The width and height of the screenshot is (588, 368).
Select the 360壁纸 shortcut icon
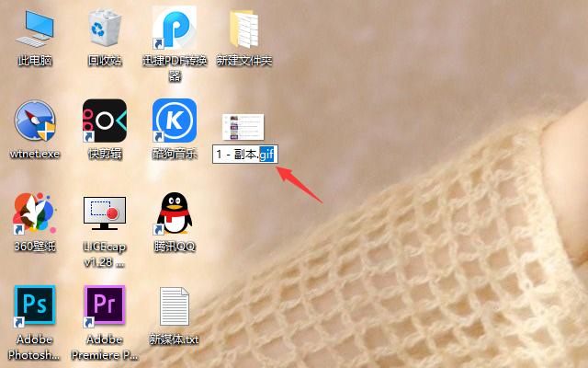pos(35,213)
